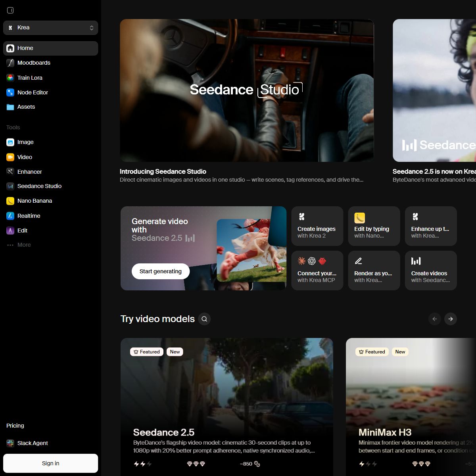Screen dimensions: 476x476
Task: Click the search icon beside Try video models
Action: click(204, 319)
